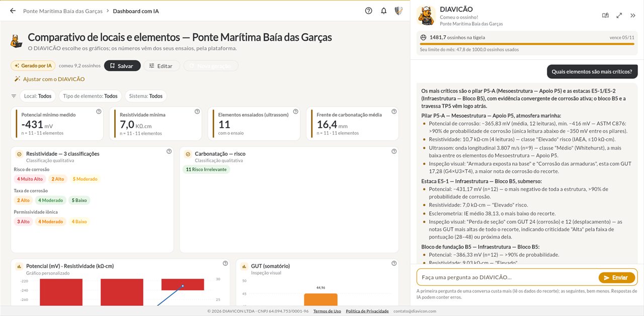Click the Editar button
The height and width of the screenshot is (316, 644).
pos(161,66)
